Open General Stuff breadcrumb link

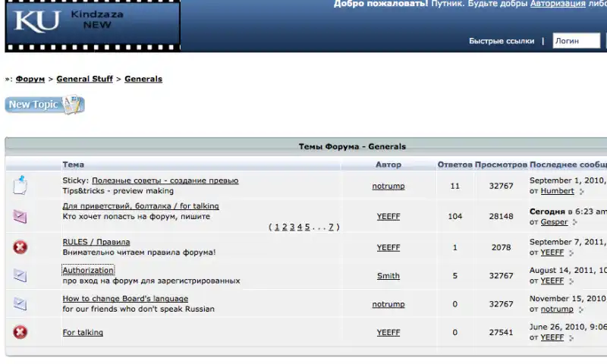pos(84,79)
